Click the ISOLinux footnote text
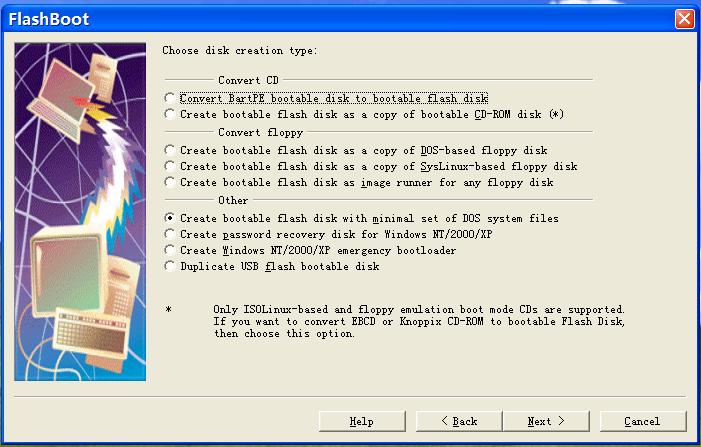Image resolution: width=701 pixels, height=447 pixels. 419,321
